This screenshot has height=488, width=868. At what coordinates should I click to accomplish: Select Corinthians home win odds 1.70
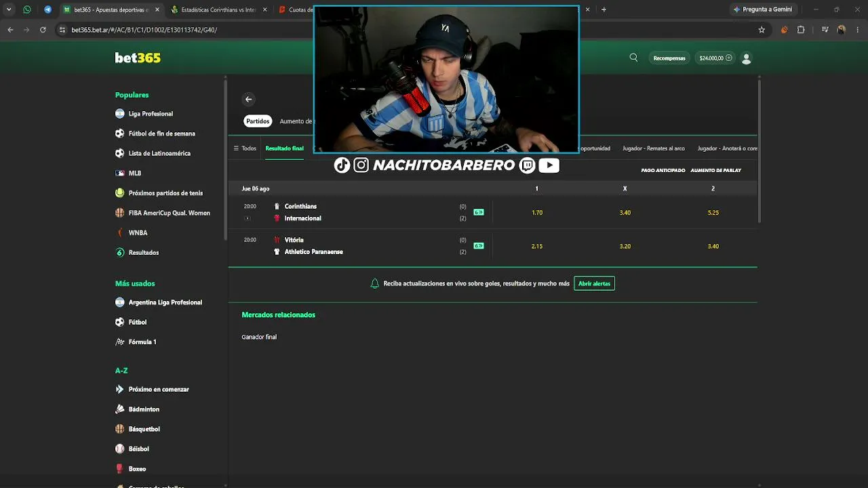point(537,212)
